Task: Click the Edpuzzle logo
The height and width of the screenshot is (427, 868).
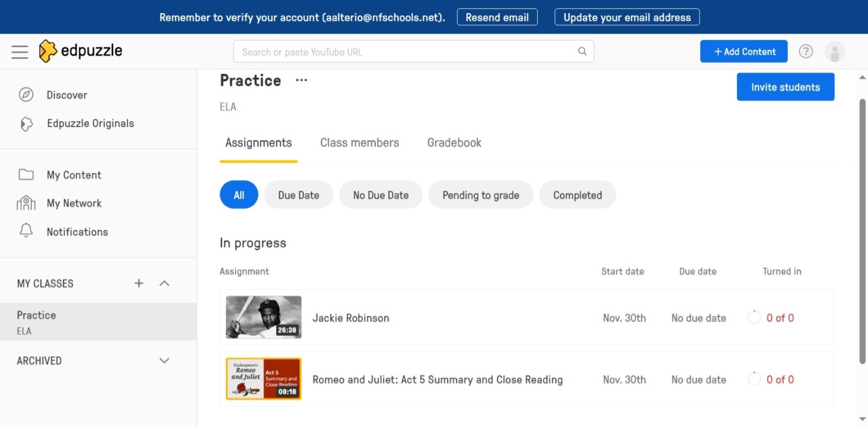Action: 81,51
